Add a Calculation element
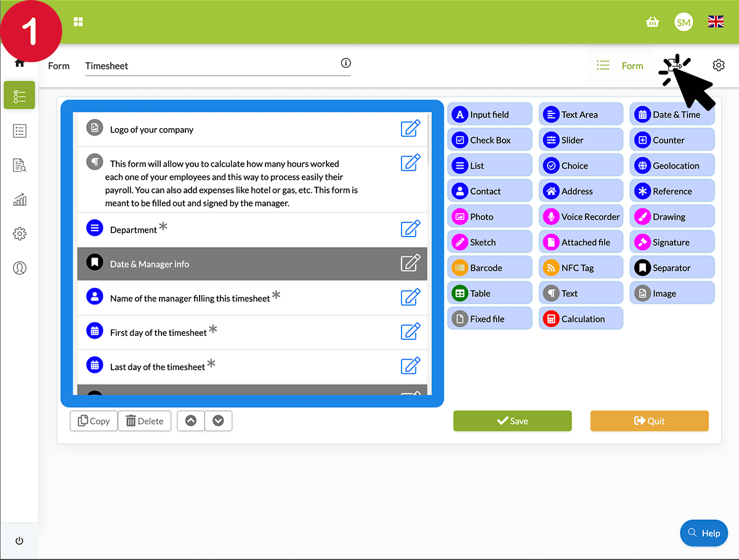 pos(581,319)
